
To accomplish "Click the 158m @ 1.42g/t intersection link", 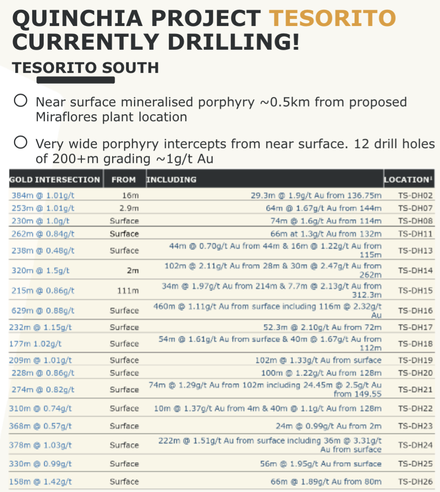I will (x=40, y=482).
